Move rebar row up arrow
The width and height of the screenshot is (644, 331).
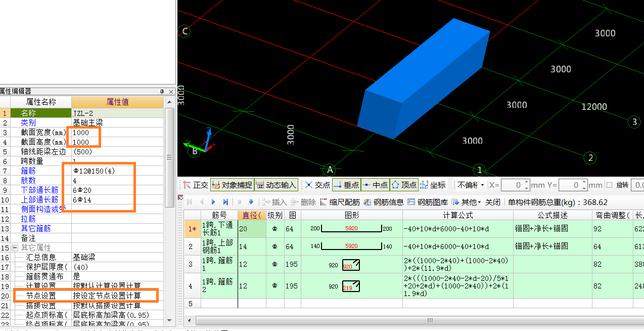[240, 202]
